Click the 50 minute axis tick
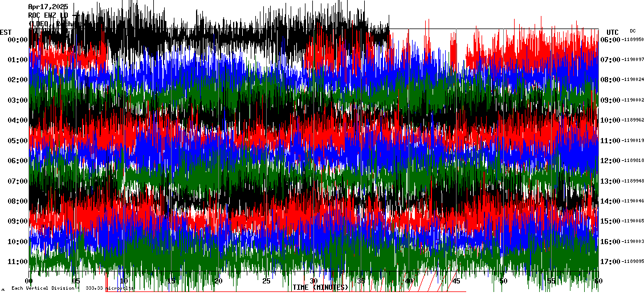 pos(503,281)
